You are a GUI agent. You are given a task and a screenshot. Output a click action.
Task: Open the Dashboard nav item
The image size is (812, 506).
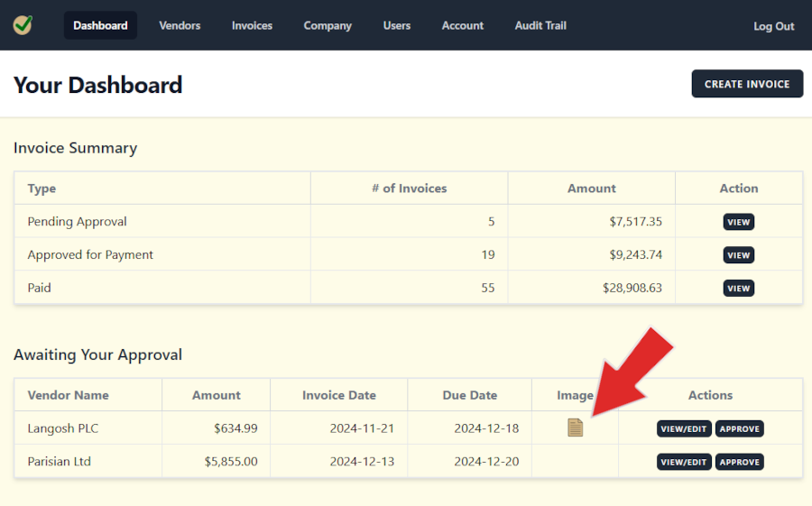tap(100, 25)
